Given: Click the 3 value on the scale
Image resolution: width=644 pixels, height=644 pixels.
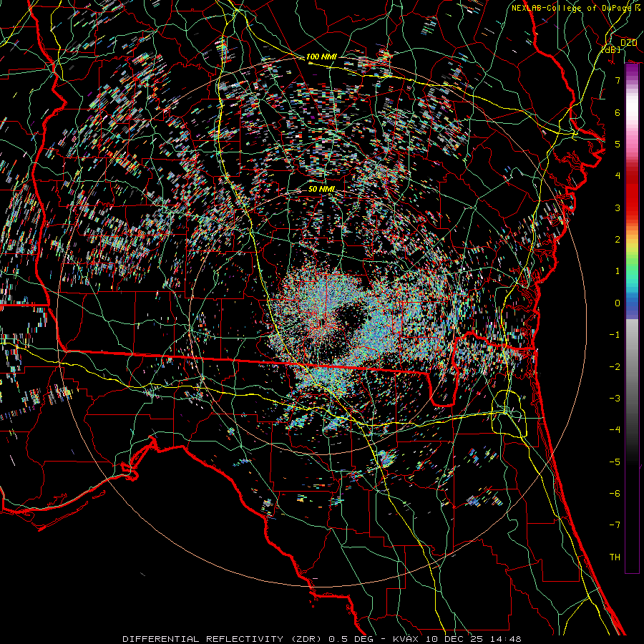Looking at the screenshot, I should [618, 208].
